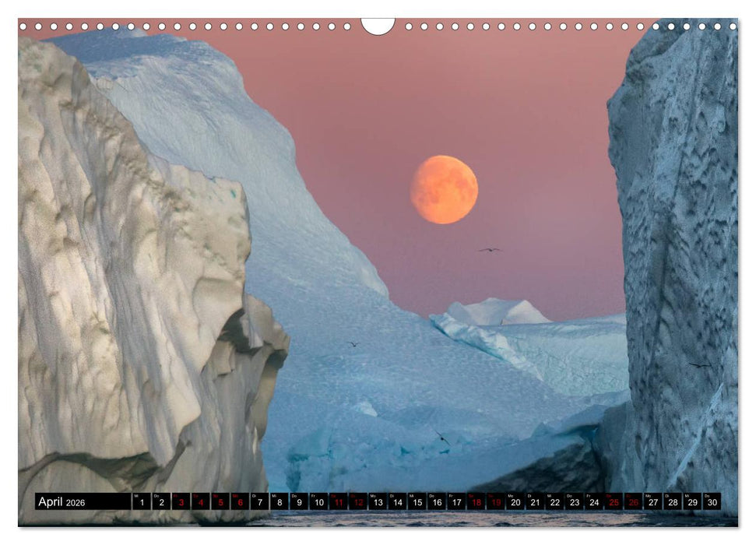The height and width of the screenshot is (545, 756).
Task: Click the orange full moon in the sky
Action: coord(444,188)
